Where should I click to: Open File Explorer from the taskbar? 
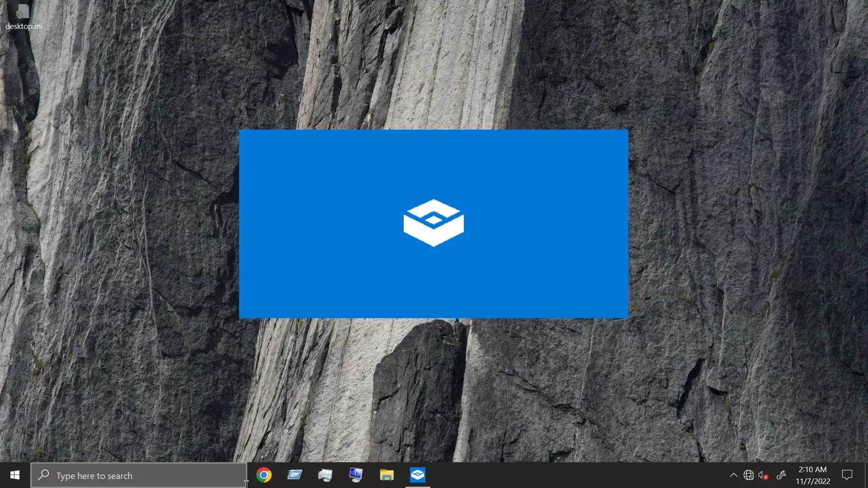(x=387, y=475)
